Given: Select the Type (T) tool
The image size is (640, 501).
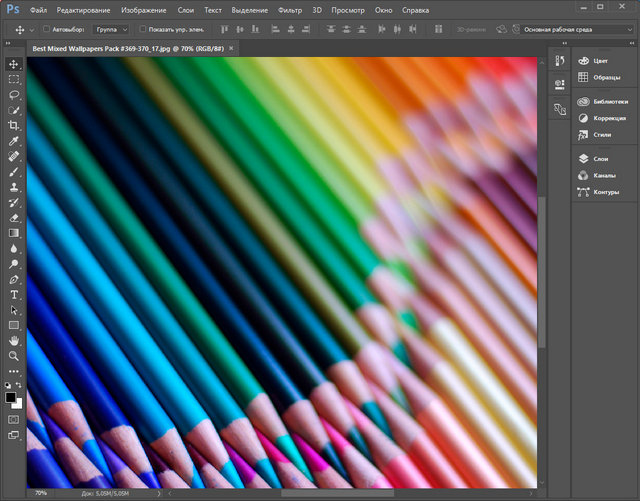Looking at the screenshot, I should tap(14, 294).
